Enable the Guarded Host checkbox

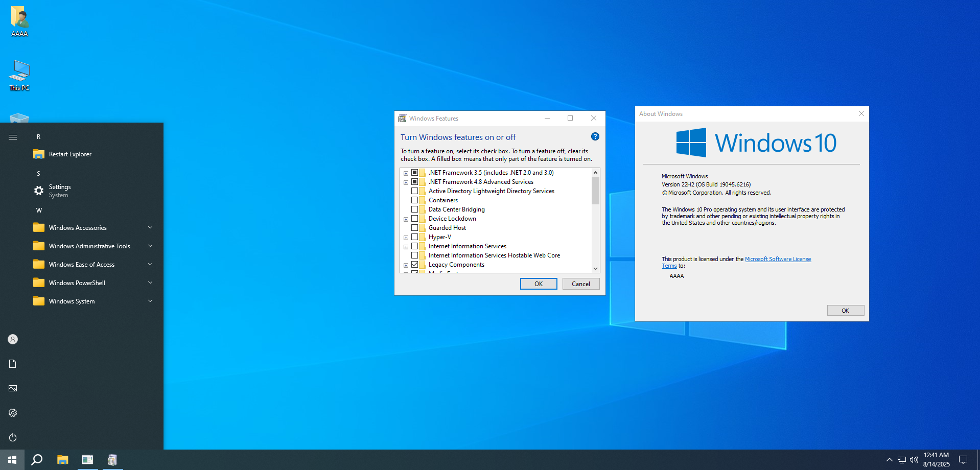click(415, 228)
